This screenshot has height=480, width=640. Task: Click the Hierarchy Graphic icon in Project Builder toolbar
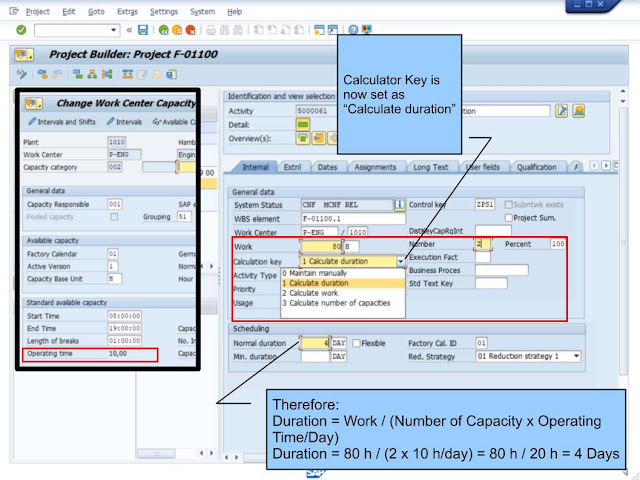[92, 74]
